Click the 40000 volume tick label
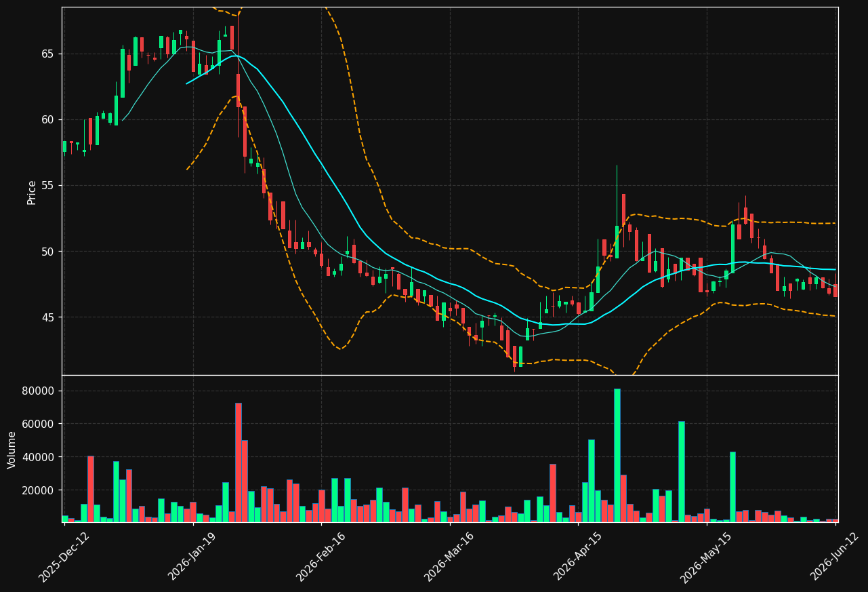 pos(39,457)
